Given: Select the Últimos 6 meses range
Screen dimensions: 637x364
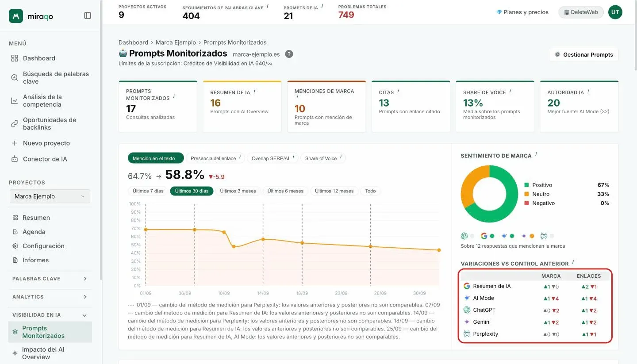Looking at the screenshot, I should coord(285,191).
